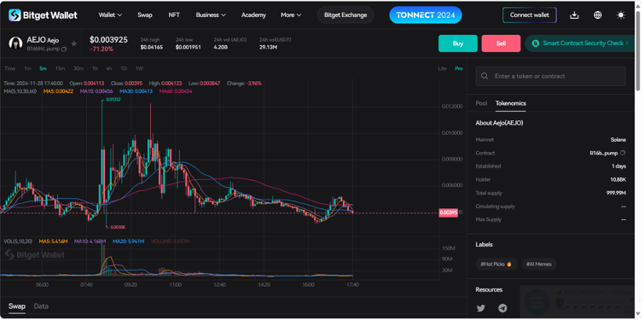Click the Total supply 999.99M value
Screen dimensions: 644x320
pos(616,193)
